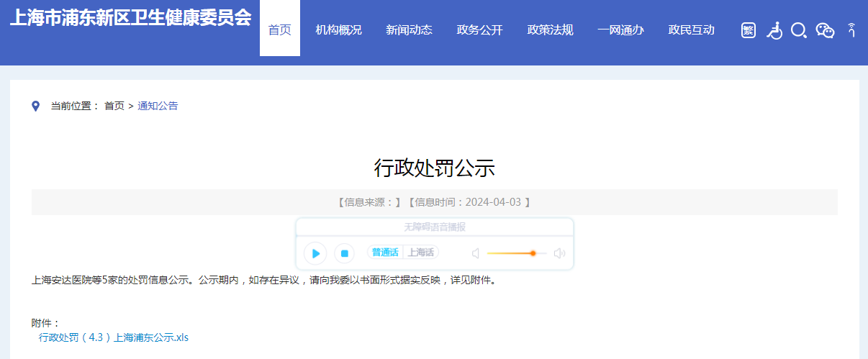
Task: Open the WeChat icon in header
Action: point(825,30)
